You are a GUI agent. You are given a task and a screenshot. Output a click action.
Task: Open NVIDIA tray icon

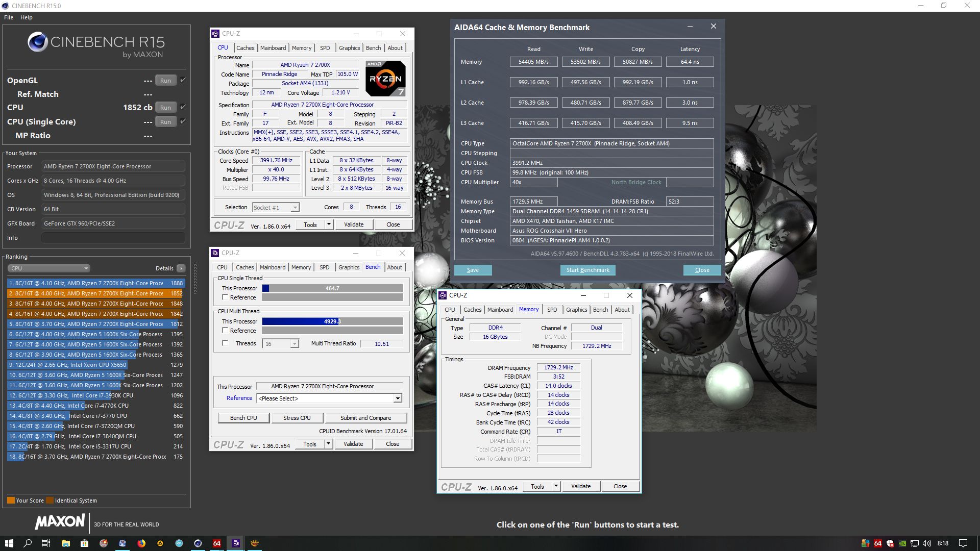pos(902,543)
